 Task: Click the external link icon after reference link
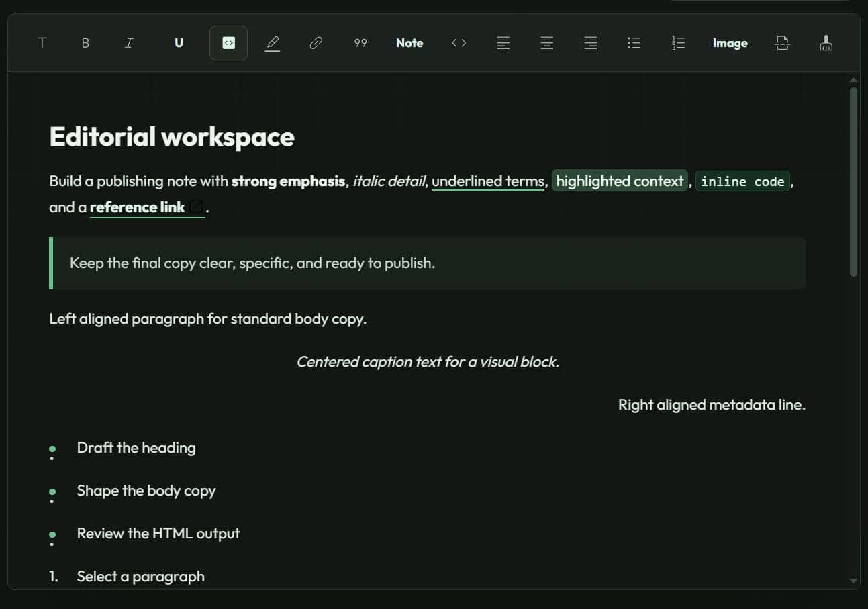click(x=195, y=207)
